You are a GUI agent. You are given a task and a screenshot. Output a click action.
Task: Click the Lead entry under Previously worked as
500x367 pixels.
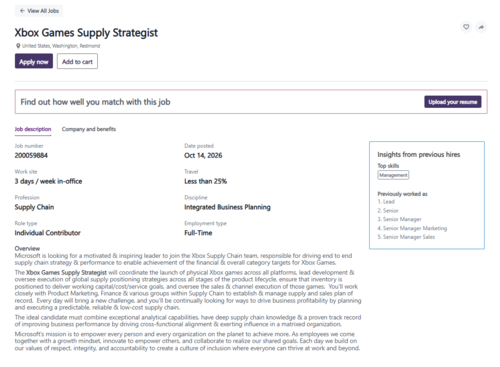point(386,202)
